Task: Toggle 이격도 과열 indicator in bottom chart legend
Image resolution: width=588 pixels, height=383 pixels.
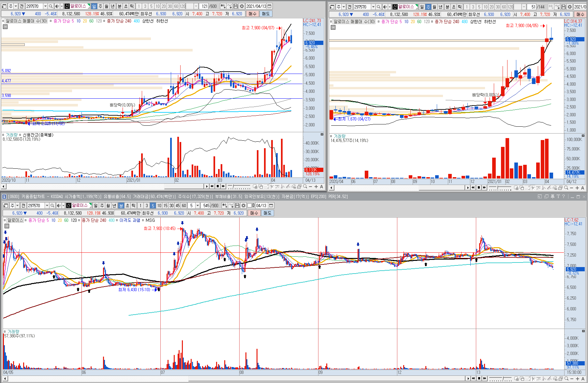Action: (x=130, y=220)
